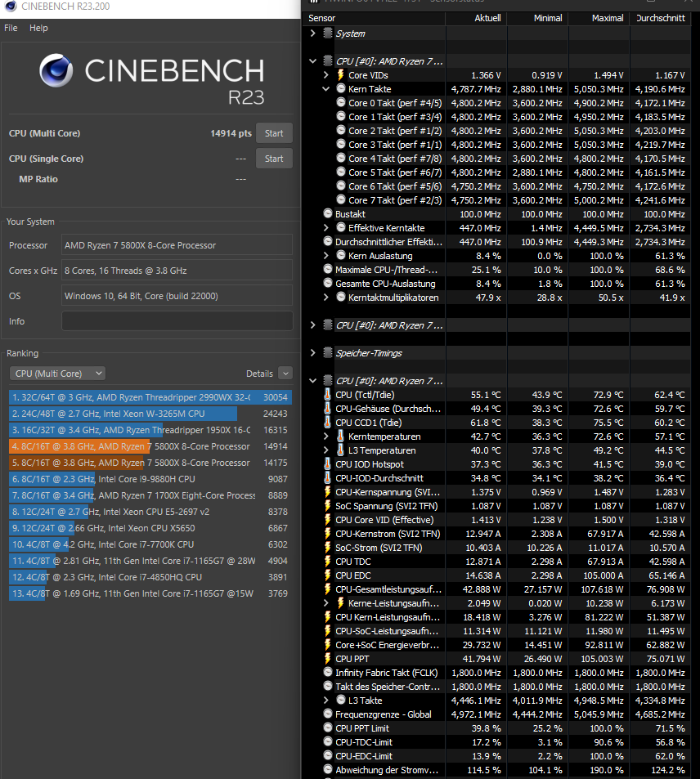The width and height of the screenshot is (700, 779).
Task: Click thermometer icon of CPU (Tctl/Tdie)
Action: click(x=328, y=395)
